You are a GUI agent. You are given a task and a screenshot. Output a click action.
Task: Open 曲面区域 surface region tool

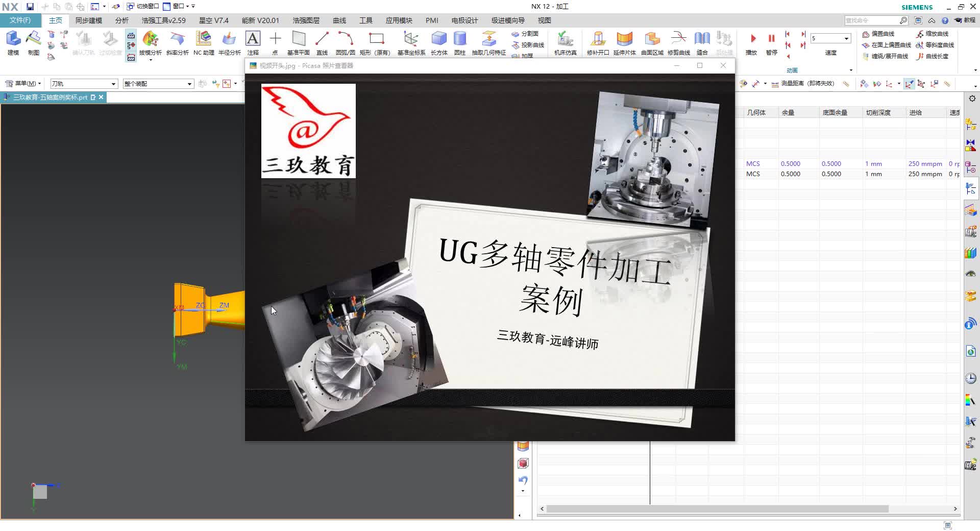coord(652,43)
